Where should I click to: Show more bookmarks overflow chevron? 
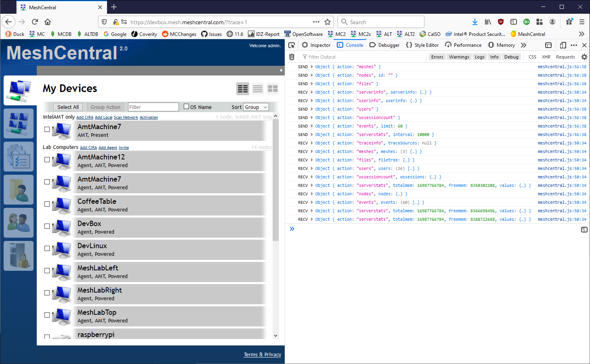(582, 34)
